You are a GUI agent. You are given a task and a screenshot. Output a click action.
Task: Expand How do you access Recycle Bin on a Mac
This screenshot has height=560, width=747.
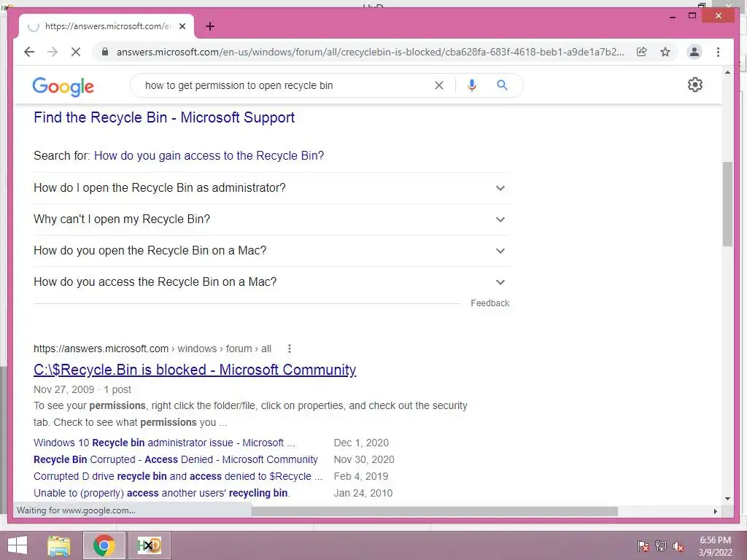click(271, 282)
